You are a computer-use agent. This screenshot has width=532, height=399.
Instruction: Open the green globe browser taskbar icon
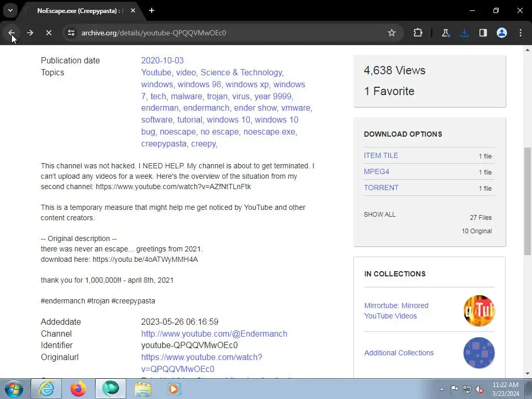pos(111,389)
